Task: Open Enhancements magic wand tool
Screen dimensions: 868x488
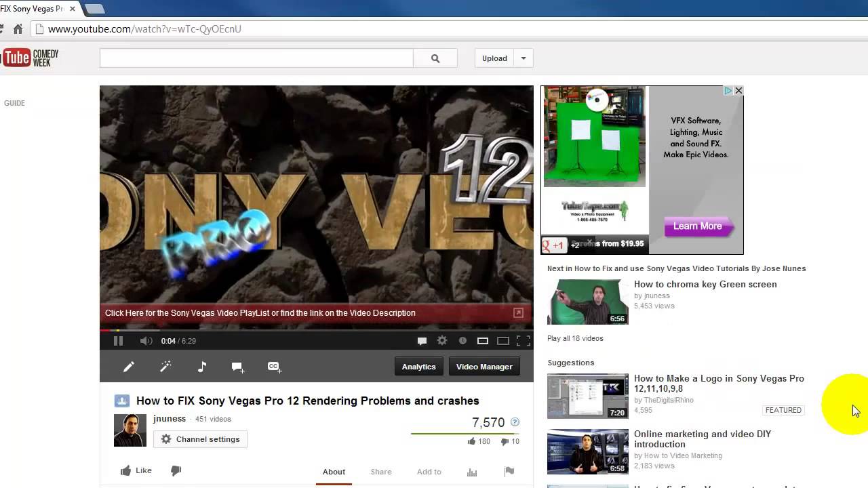Action: (165, 367)
